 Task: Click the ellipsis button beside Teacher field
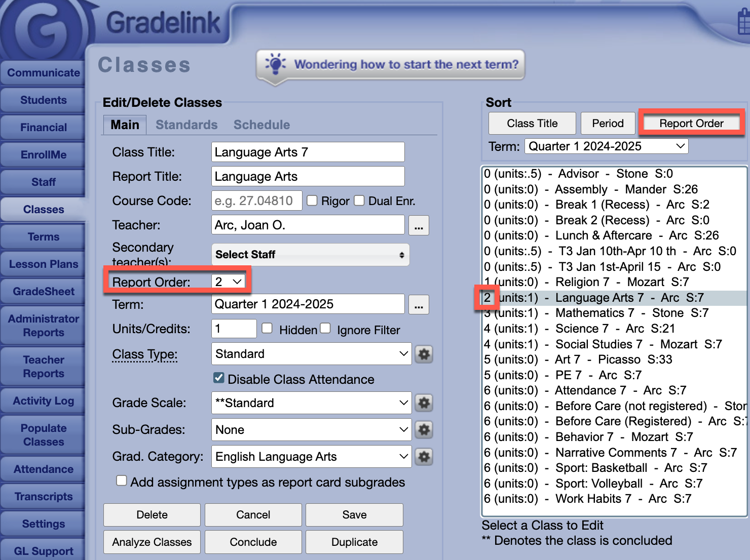419,225
